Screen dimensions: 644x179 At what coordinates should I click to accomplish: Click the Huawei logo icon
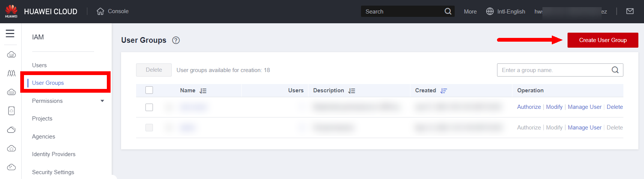pyautogui.click(x=11, y=11)
